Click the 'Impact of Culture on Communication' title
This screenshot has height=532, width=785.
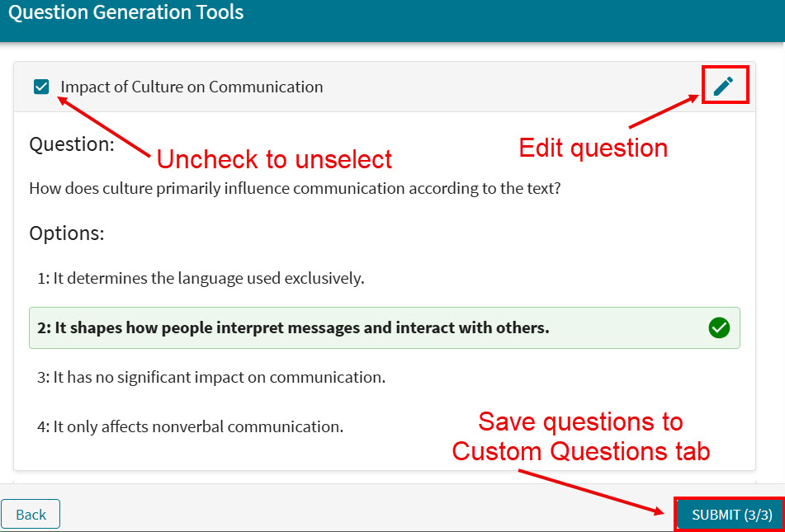click(192, 87)
